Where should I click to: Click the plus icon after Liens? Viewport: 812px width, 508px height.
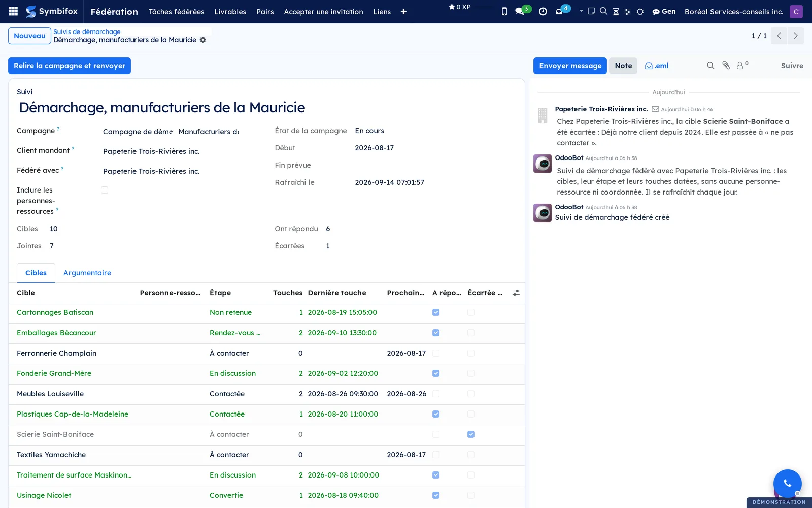tap(403, 11)
